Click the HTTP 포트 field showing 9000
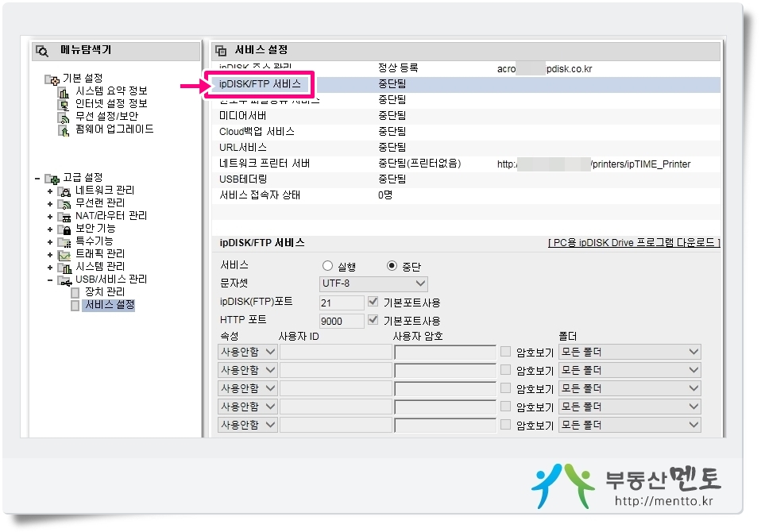The height and width of the screenshot is (532, 761). (x=342, y=321)
